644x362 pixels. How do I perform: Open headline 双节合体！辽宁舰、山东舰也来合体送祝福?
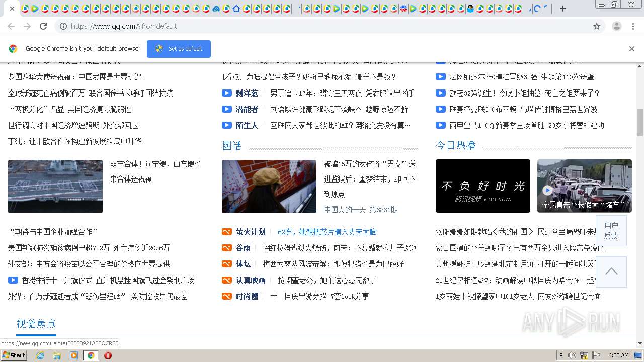click(x=156, y=171)
